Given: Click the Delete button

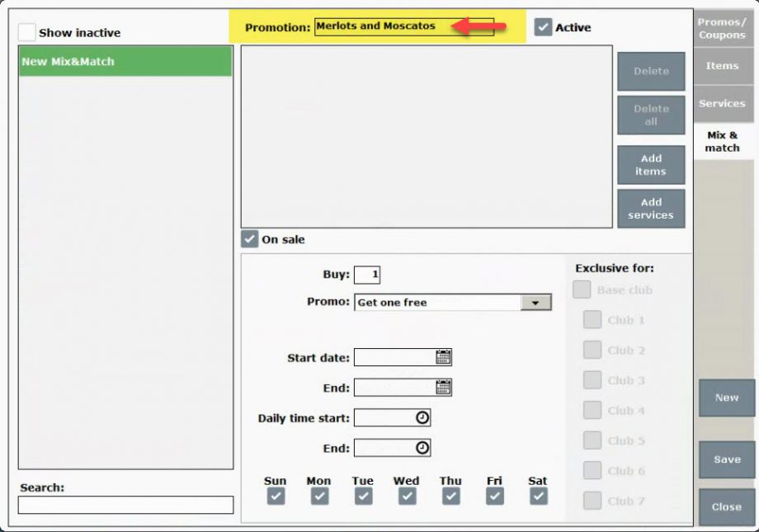Looking at the screenshot, I should (x=651, y=71).
